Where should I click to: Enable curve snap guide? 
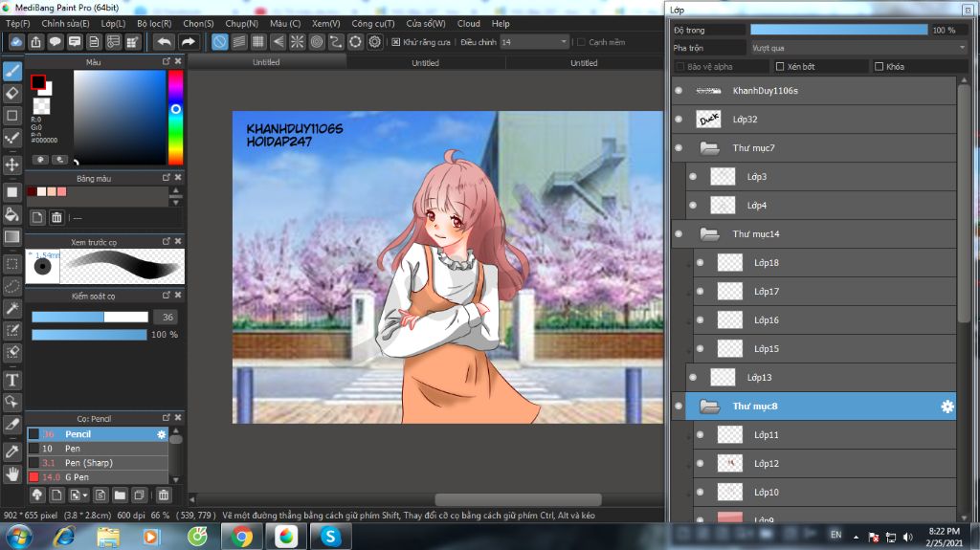coord(336,42)
